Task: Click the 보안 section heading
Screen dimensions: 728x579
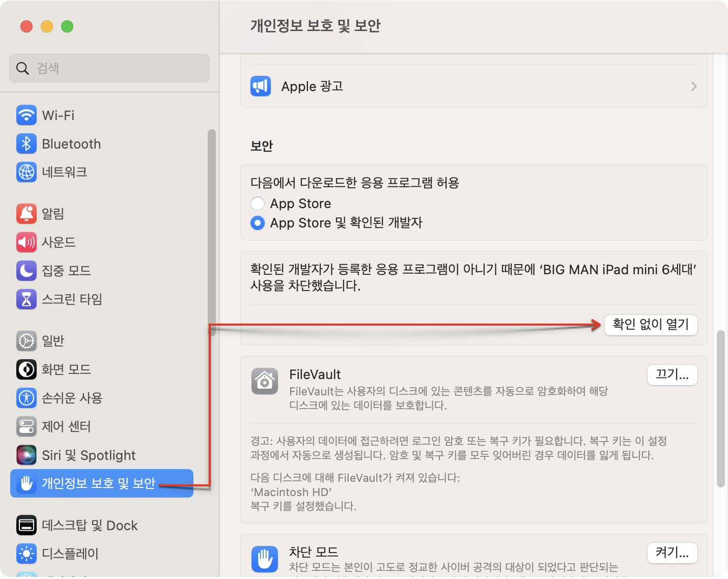Action: coord(262,146)
